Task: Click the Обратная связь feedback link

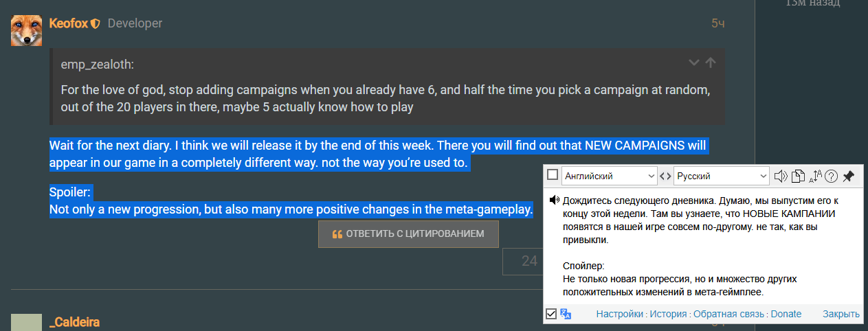Action: 728,314
